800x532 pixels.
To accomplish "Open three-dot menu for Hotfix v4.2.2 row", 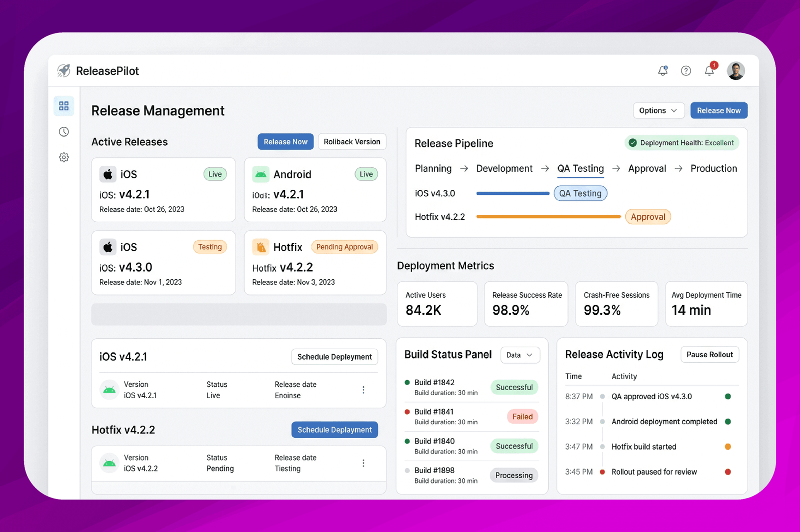I will point(363,463).
